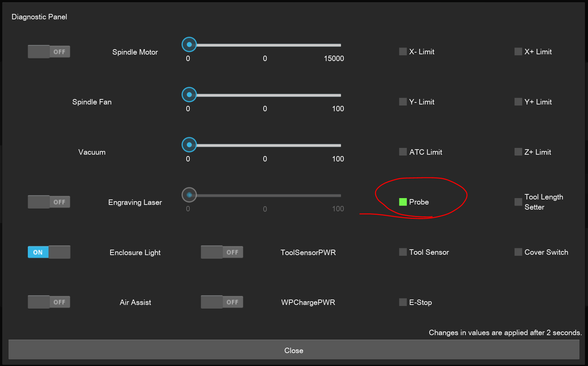
Task: Click the Spindle Fan slider handle
Action: pos(189,95)
